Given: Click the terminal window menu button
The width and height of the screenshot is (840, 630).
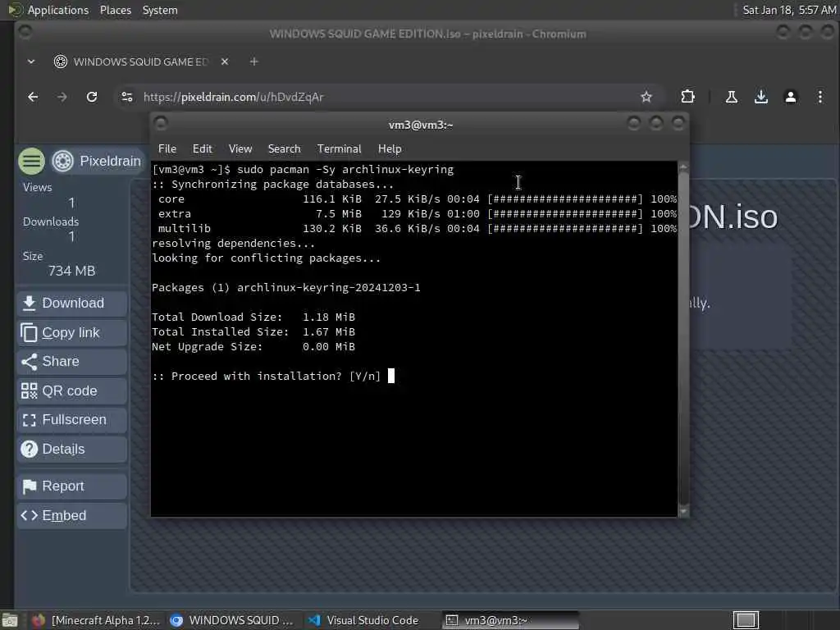Looking at the screenshot, I should click(161, 124).
